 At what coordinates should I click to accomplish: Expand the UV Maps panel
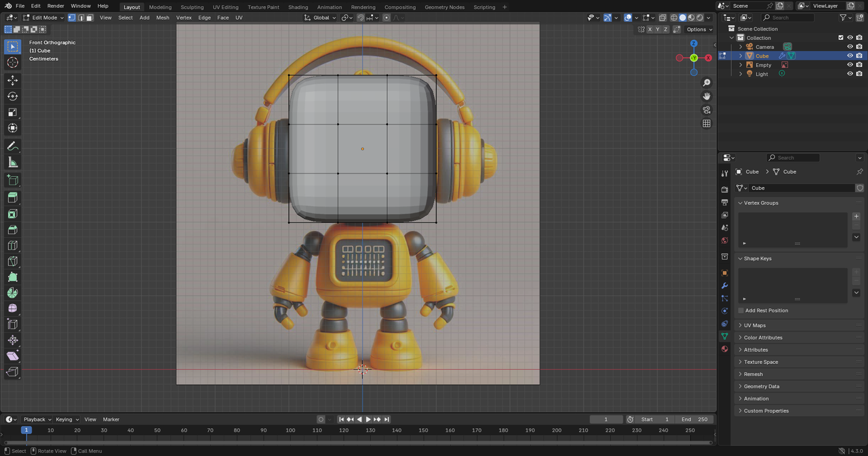coord(755,325)
